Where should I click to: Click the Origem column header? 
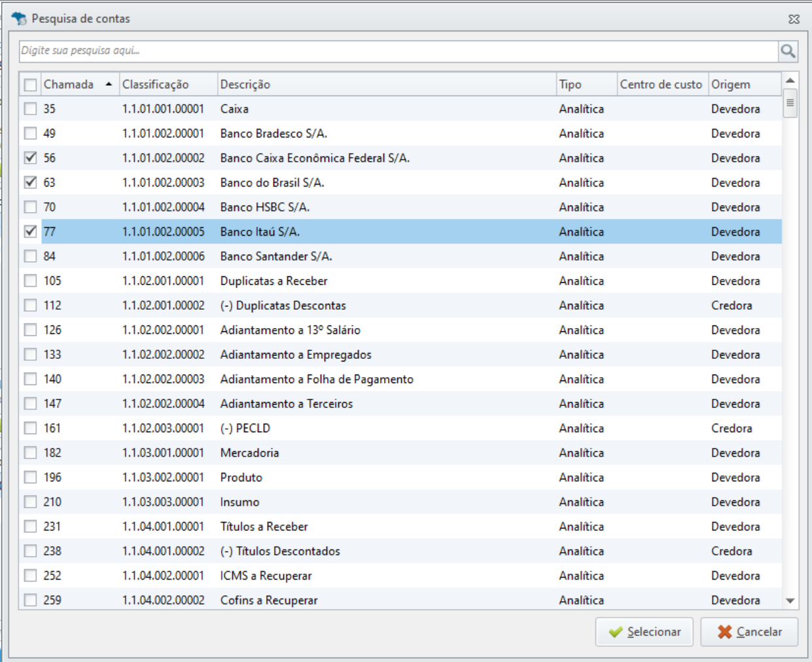(x=731, y=84)
